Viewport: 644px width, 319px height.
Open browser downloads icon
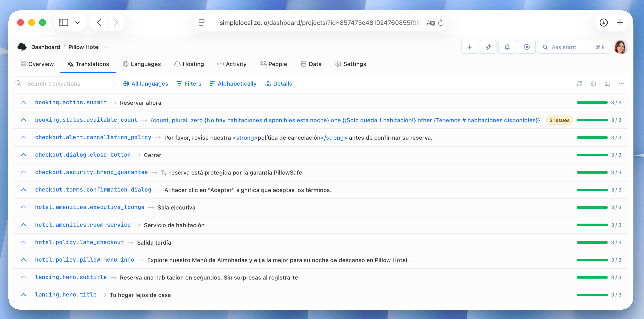(604, 22)
